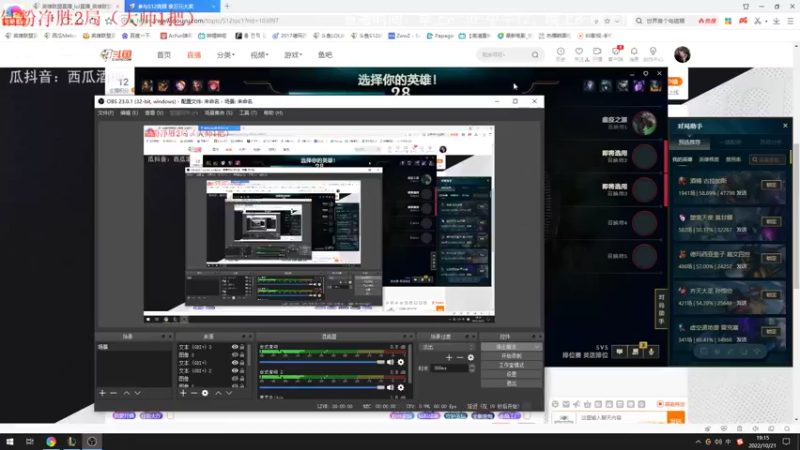800x450 pixels.
Task: Add a new scene with plus icon
Action: tap(102, 393)
